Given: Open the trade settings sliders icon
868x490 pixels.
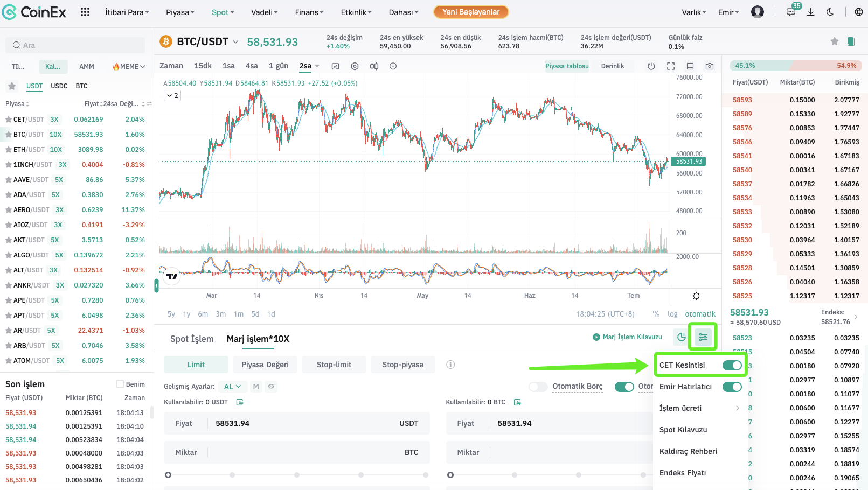Looking at the screenshot, I should 703,337.
